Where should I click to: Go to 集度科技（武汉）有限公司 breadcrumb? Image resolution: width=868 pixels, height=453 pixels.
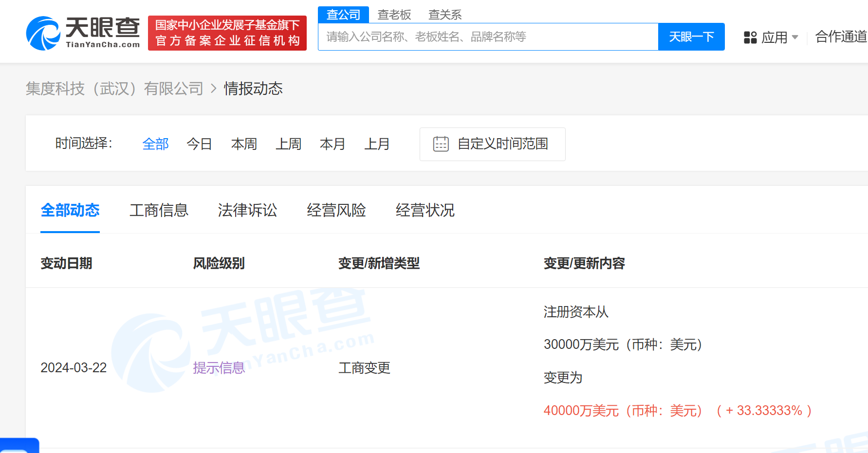coord(114,89)
